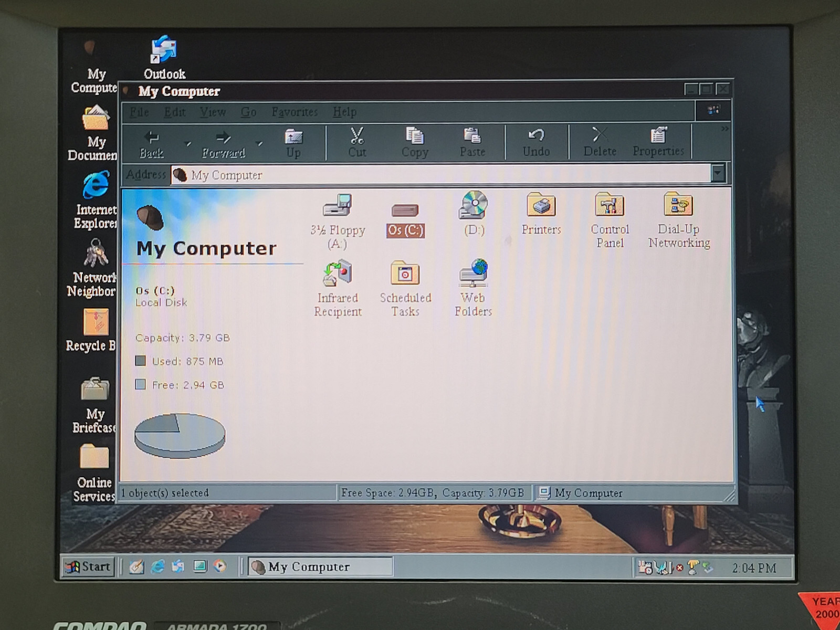840x630 pixels.
Task: Select the Printers folder
Action: 541,214
